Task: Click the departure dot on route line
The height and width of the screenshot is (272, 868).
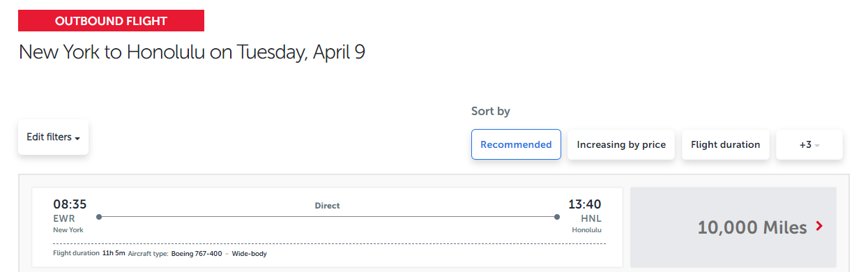Action: (99, 217)
